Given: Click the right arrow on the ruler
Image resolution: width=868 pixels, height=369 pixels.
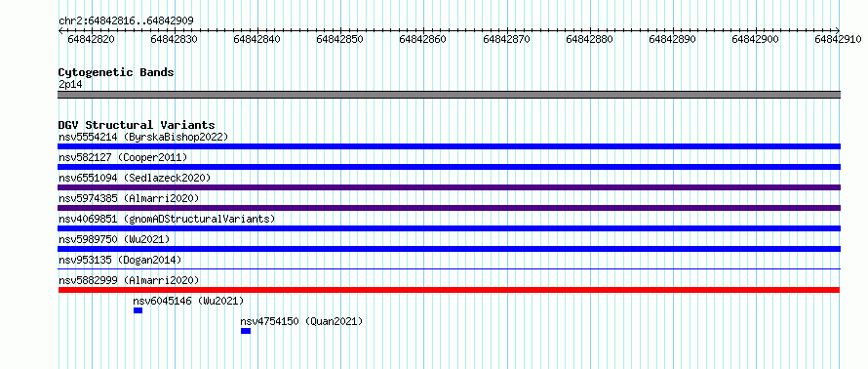Looking at the screenshot, I should [838, 30].
